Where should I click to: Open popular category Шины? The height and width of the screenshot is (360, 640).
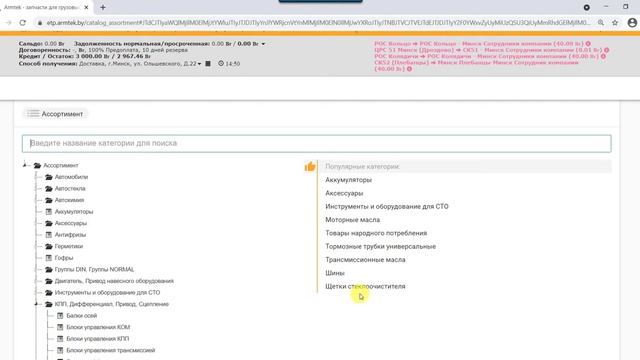335,273
